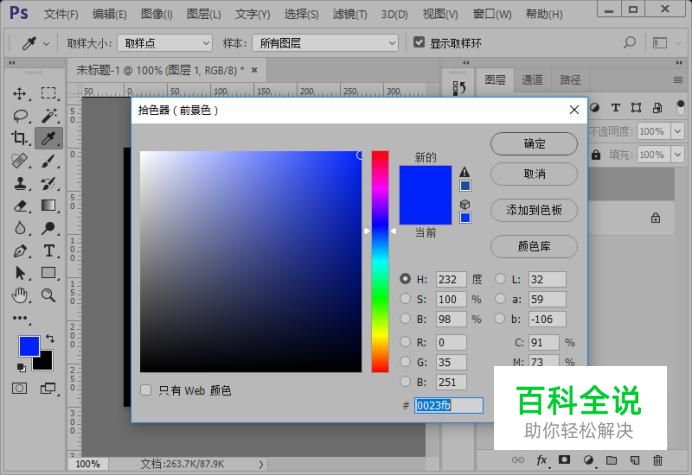Reset default foreground and background colors

coord(21,367)
